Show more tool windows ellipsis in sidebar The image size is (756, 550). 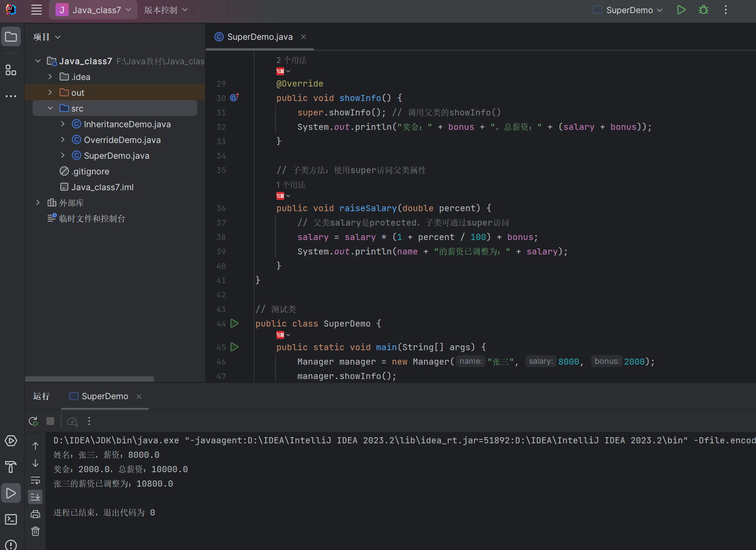click(x=11, y=96)
